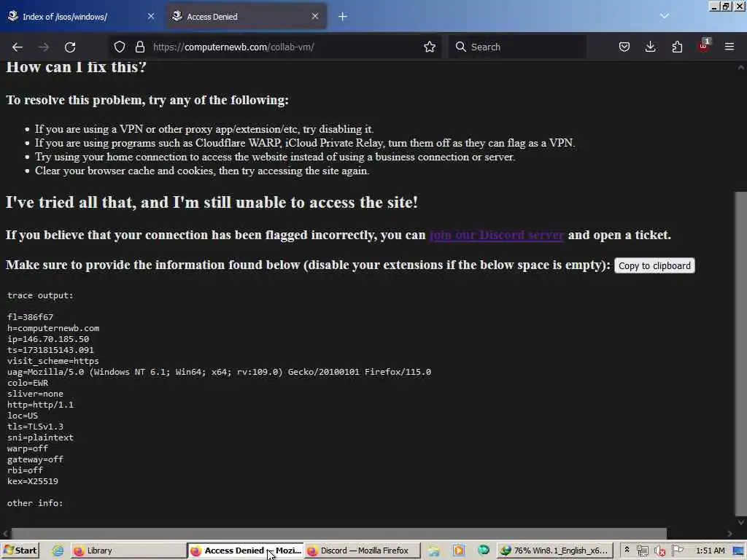747x560 pixels.
Task: Click the scroll down arrow of page
Action: (x=741, y=522)
